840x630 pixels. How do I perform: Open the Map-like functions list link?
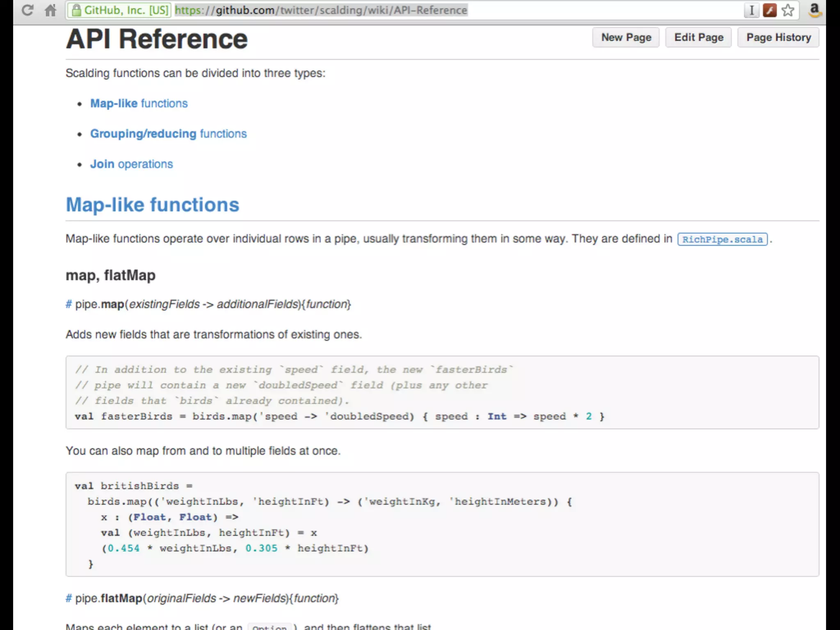point(139,103)
